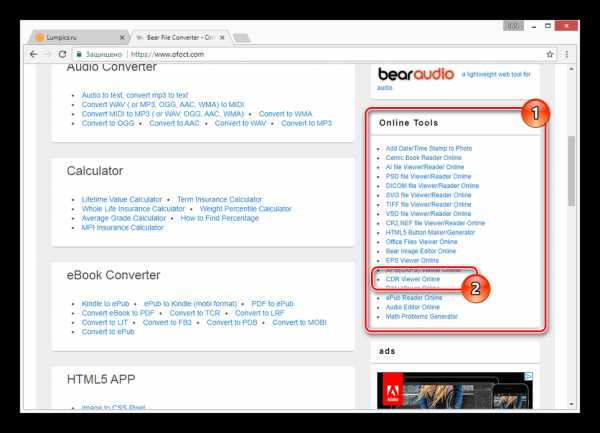Reload the page with refresh icon

[62, 54]
